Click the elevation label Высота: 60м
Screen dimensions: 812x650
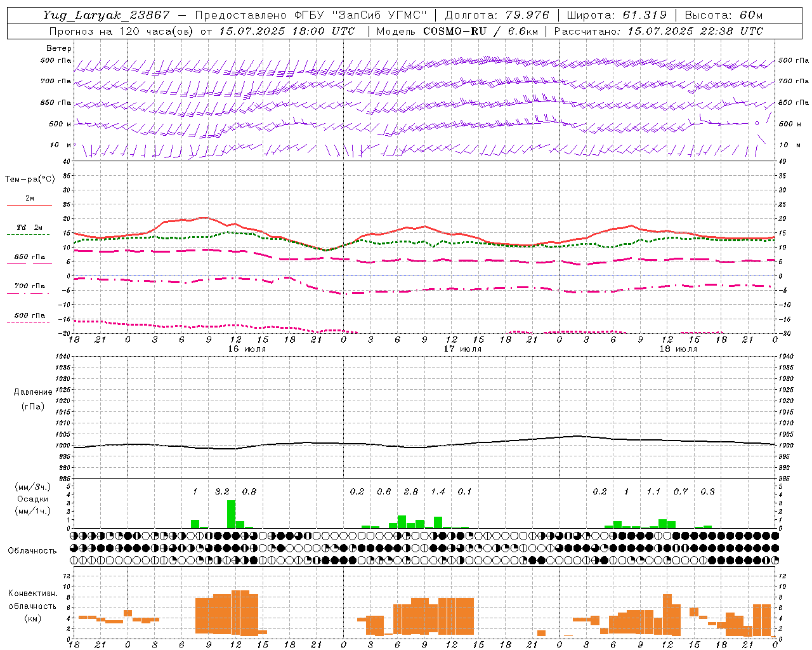click(724, 15)
